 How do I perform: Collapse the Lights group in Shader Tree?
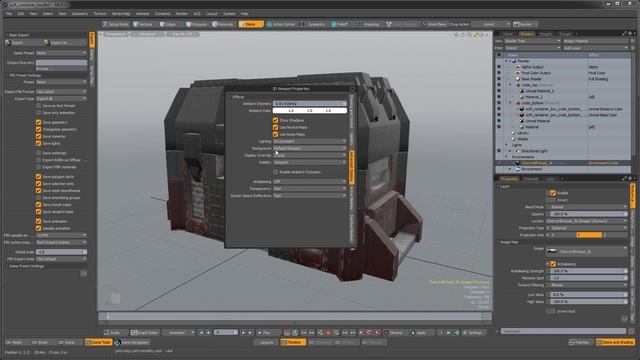(x=507, y=145)
